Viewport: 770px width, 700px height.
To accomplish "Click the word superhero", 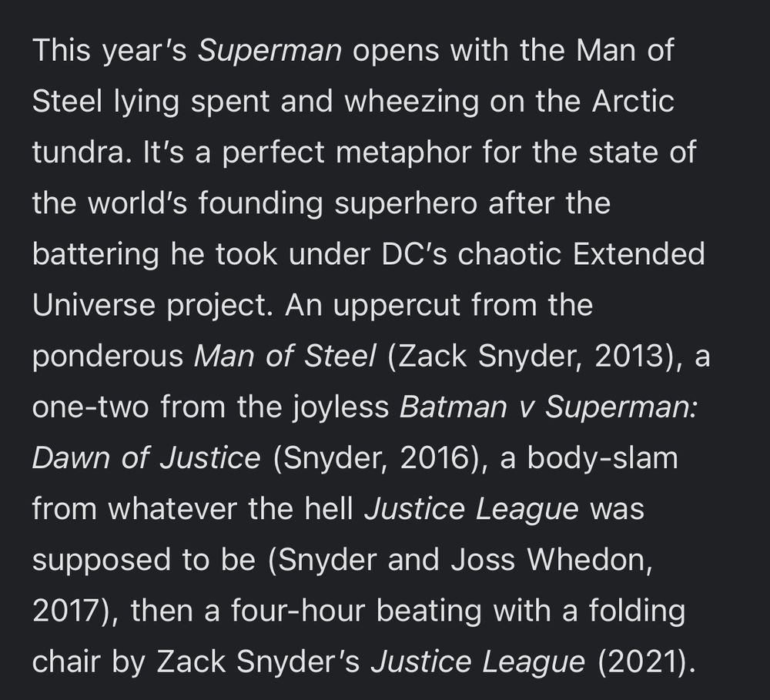I will point(406,204).
